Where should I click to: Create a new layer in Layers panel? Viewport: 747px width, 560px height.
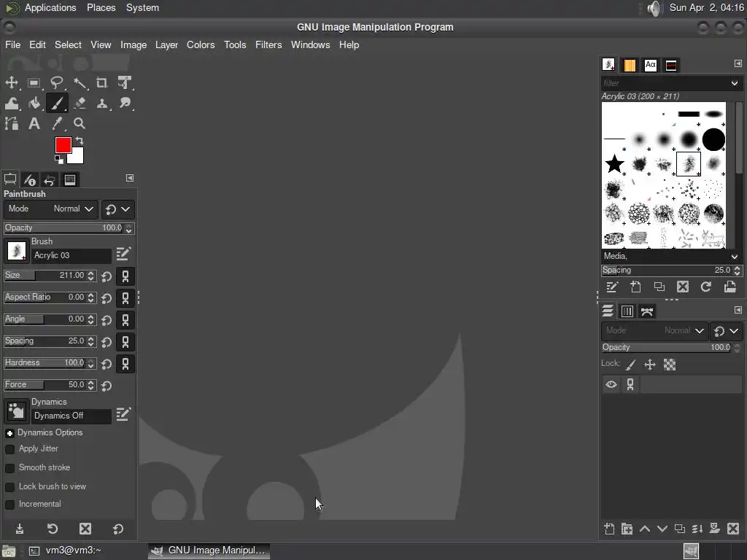[609, 529]
